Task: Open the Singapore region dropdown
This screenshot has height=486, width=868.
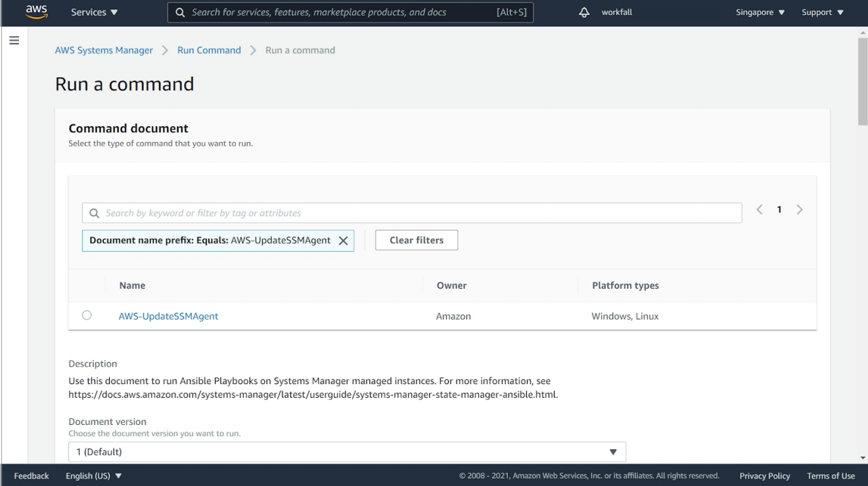Action: [760, 12]
